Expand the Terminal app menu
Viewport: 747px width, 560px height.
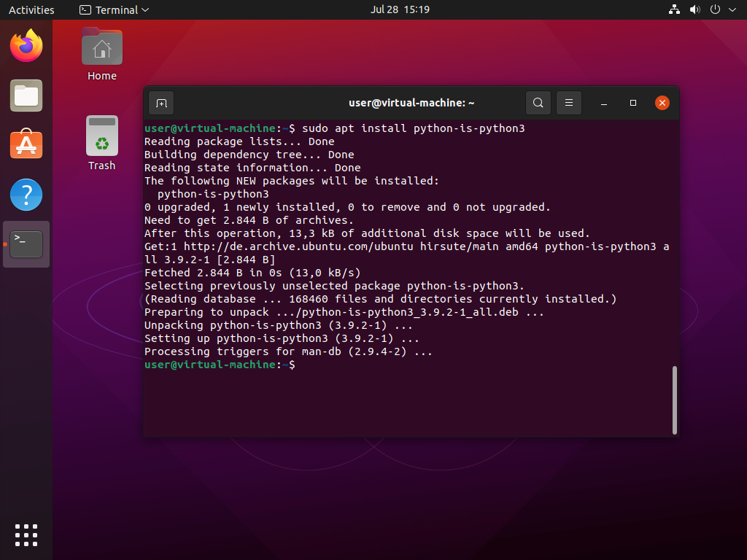click(x=114, y=9)
